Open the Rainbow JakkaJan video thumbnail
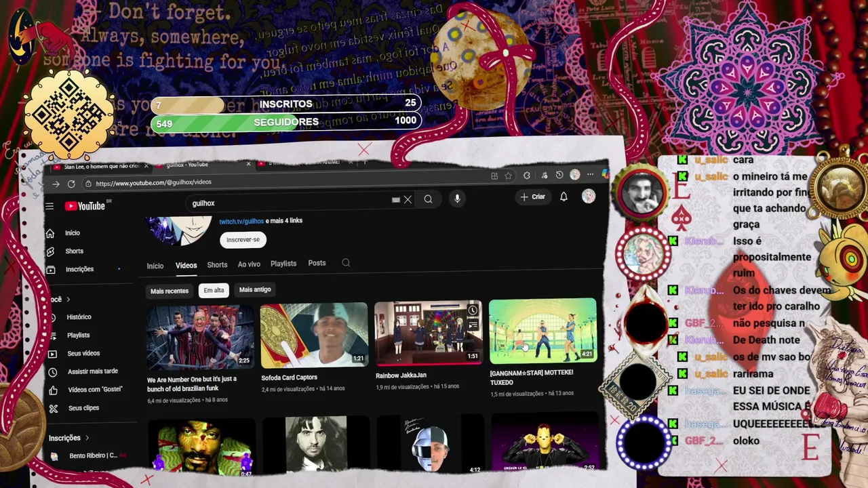This screenshot has width=868, height=488. click(428, 332)
